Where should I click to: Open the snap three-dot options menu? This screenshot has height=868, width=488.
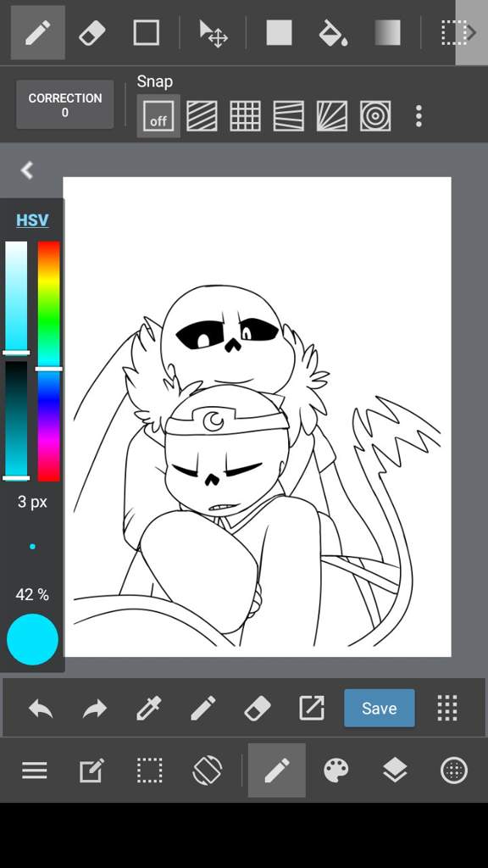tap(419, 115)
